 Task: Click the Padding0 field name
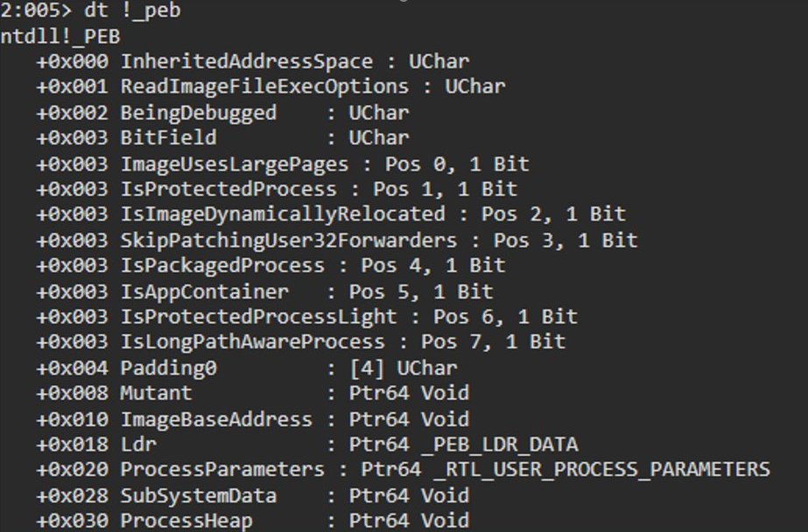pyautogui.click(x=168, y=368)
